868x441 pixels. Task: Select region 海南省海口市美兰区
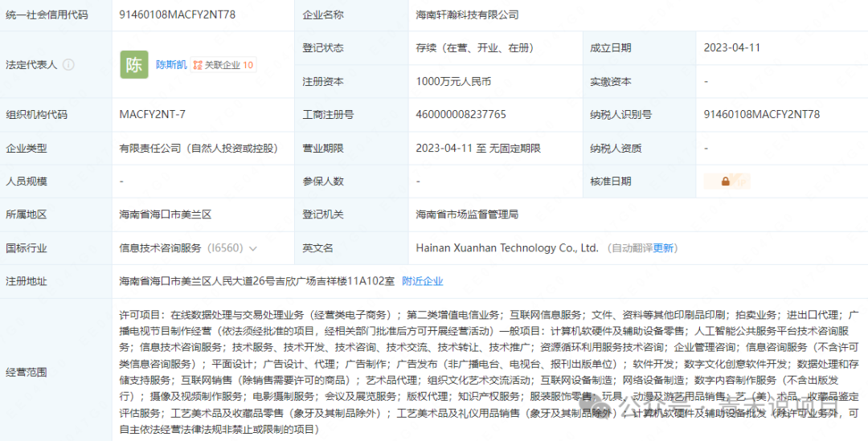(x=166, y=214)
